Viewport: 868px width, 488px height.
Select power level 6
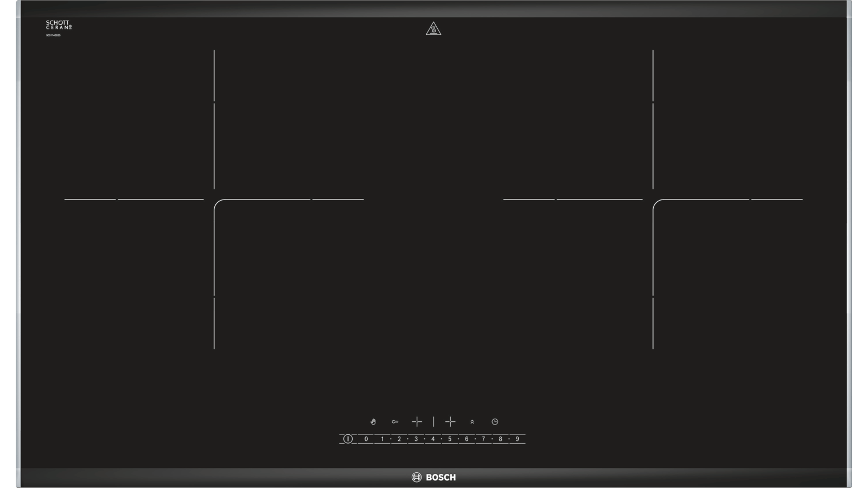click(x=467, y=439)
